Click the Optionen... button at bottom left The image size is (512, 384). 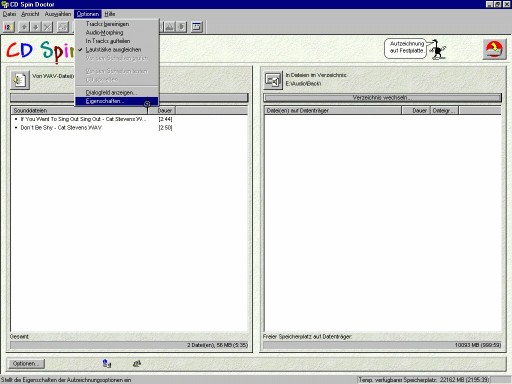coord(26,364)
